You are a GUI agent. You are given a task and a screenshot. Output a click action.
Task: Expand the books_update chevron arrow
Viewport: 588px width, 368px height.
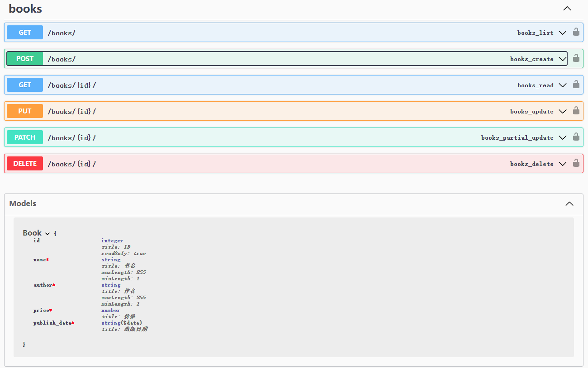(562, 111)
